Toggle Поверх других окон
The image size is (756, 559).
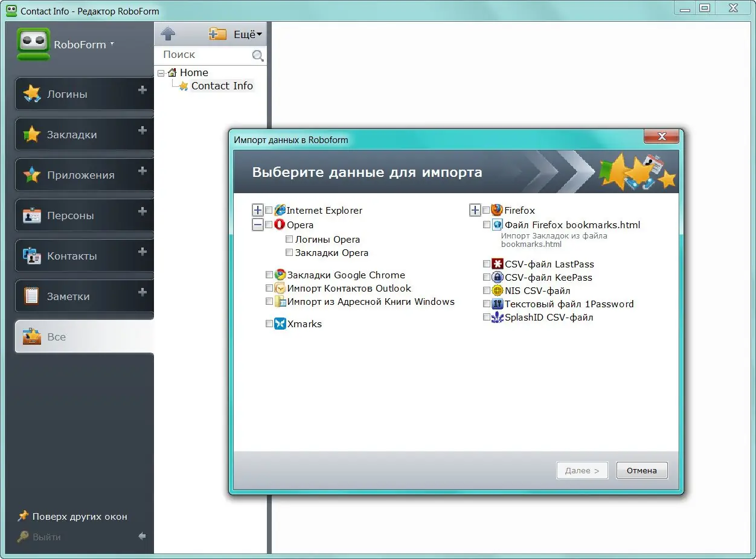(x=72, y=516)
